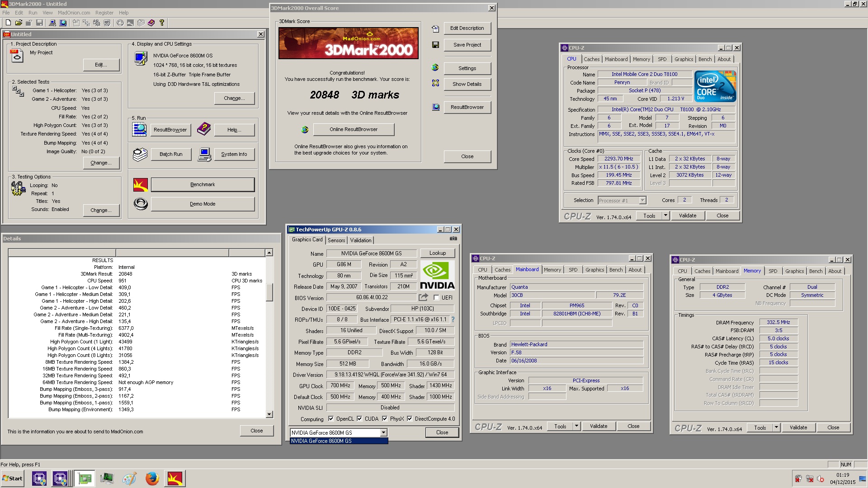Click the Online ResultBrowser button

tap(354, 129)
